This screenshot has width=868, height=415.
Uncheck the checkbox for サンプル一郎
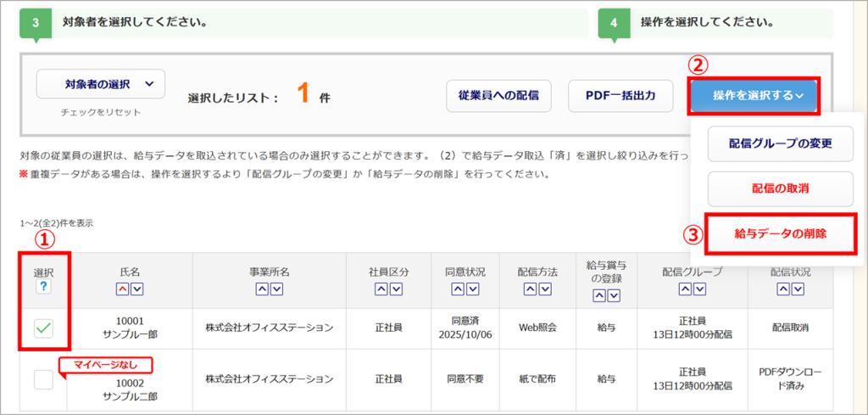point(43,329)
